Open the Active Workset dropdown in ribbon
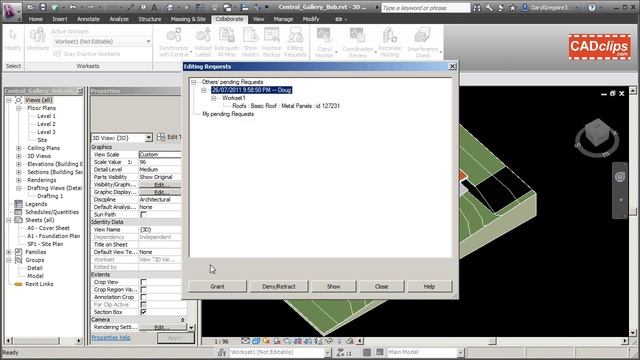This screenshot has height=360, width=640. [x=148, y=42]
